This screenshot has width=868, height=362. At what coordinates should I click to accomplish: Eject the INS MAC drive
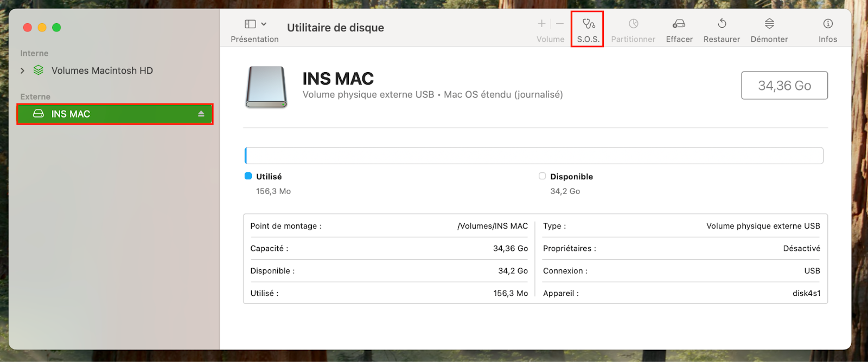click(201, 114)
